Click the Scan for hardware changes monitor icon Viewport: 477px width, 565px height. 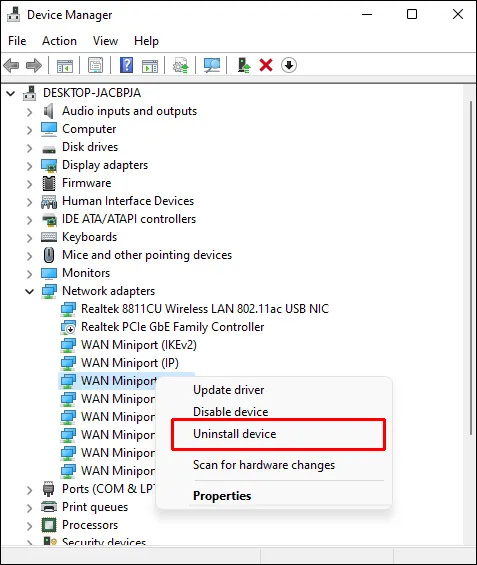(x=212, y=66)
